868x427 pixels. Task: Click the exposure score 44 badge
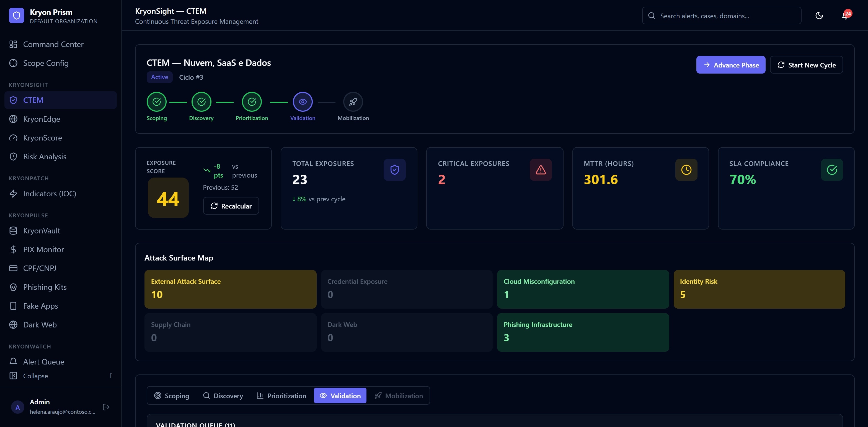click(x=168, y=198)
